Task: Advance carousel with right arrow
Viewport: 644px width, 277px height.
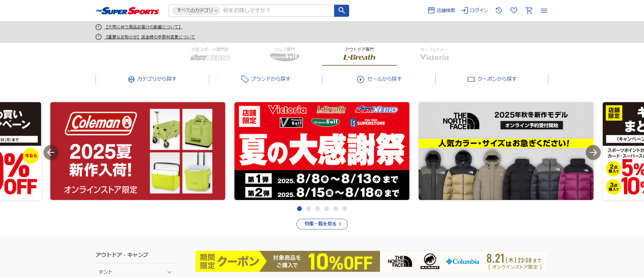Action: pos(593,152)
